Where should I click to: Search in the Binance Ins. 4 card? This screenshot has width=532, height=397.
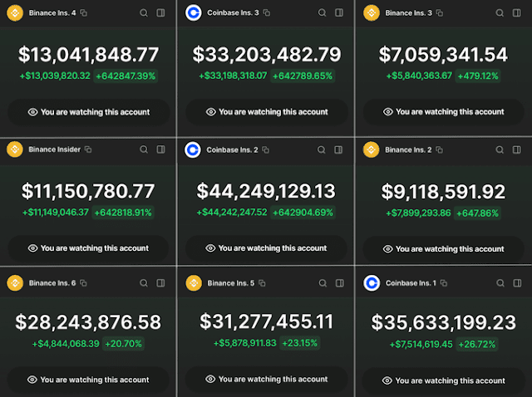pos(144,13)
